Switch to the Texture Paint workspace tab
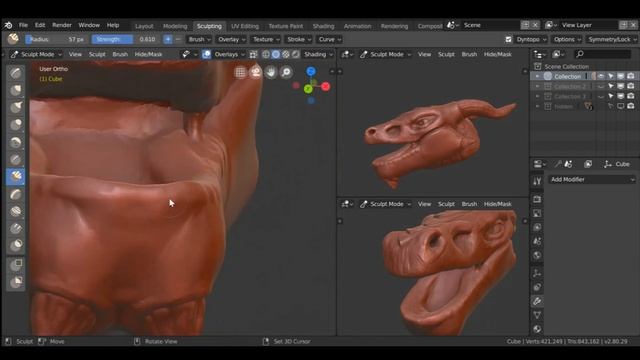 coord(285,26)
